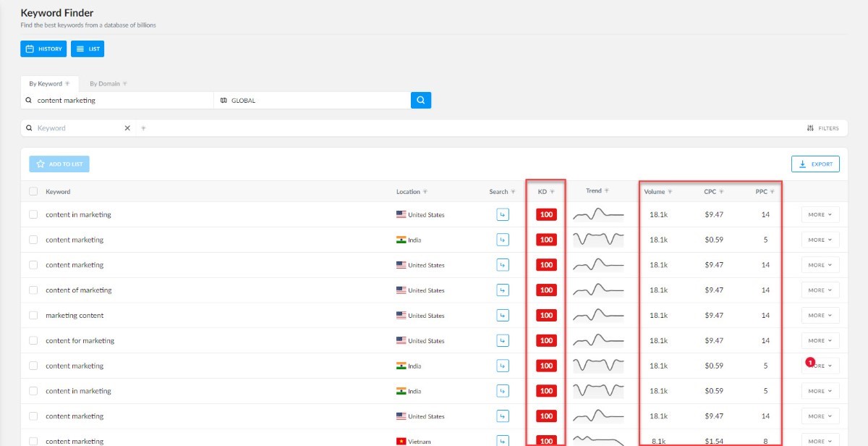Viewport: 868px width, 446px height.
Task: Click US flag in 'content for marketing' row
Action: click(x=401, y=340)
